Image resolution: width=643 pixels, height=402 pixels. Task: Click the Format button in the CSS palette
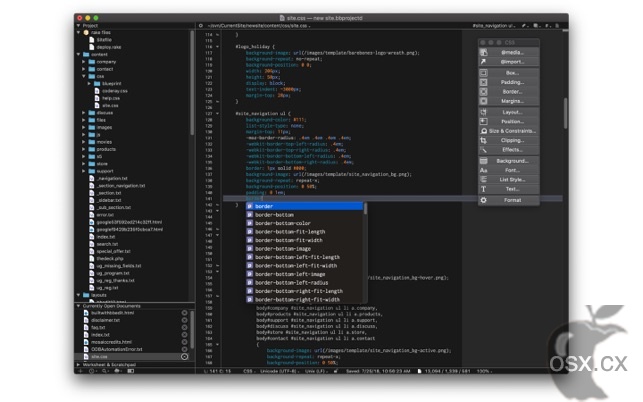tap(508, 201)
